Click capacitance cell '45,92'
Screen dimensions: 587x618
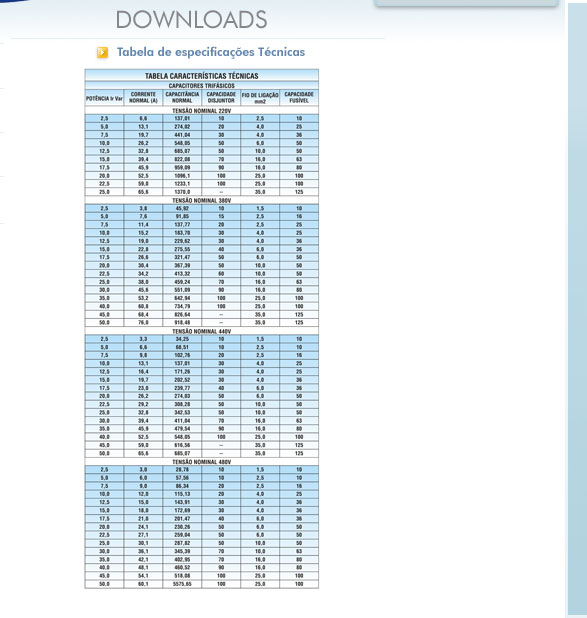pyautogui.click(x=182, y=208)
